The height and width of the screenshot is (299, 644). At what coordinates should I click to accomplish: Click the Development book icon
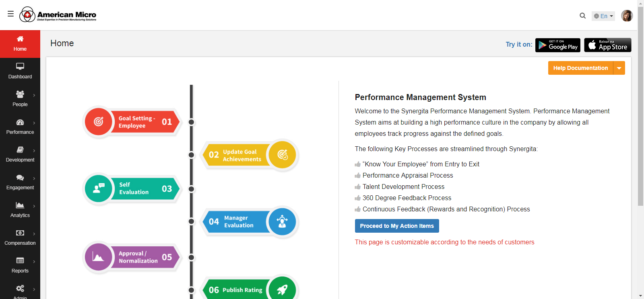(20, 150)
